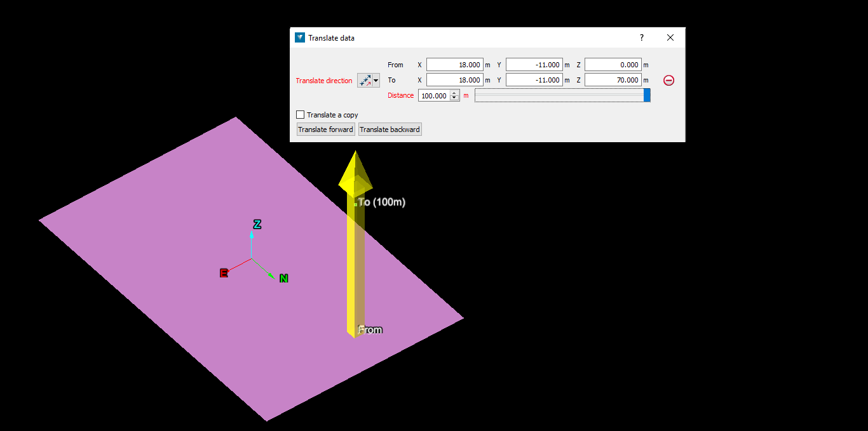The image size is (868, 431).
Task: Select the To Z value field showing 70.000
Action: point(612,79)
